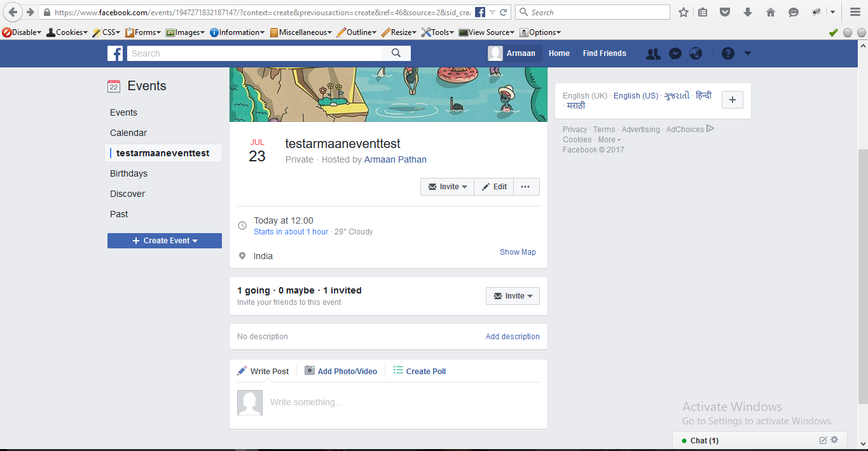Open the Images developer toolbar menu
This screenshot has width=868, height=451.
tap(185, 32)
